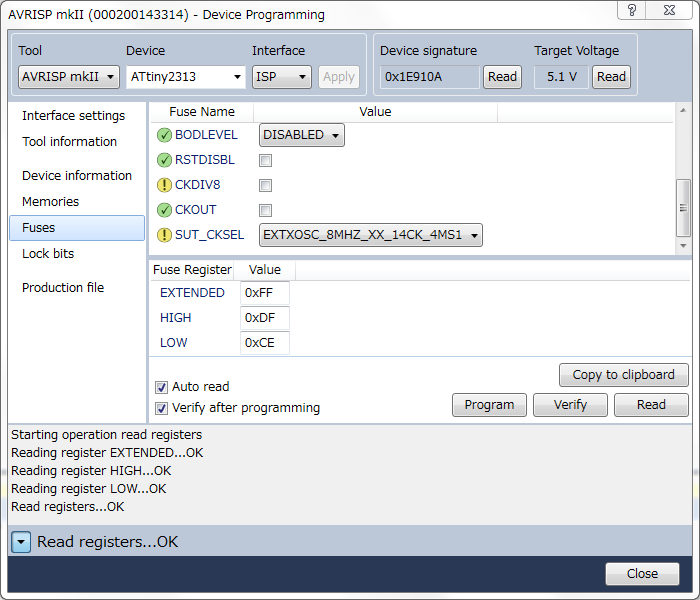This screenshot has height=600, width=700.
Task: Open the Interface dropdown showing ISP
Action: coord(282,77)
